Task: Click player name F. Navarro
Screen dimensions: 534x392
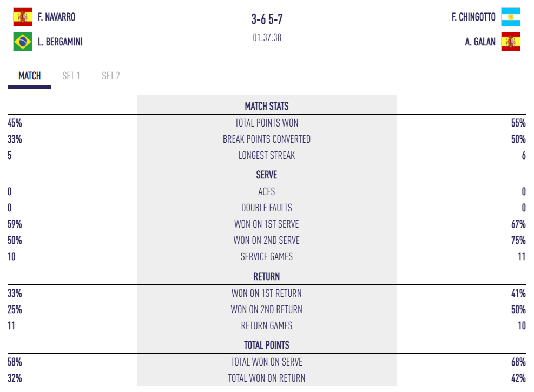Action: [x=57, y=17]
